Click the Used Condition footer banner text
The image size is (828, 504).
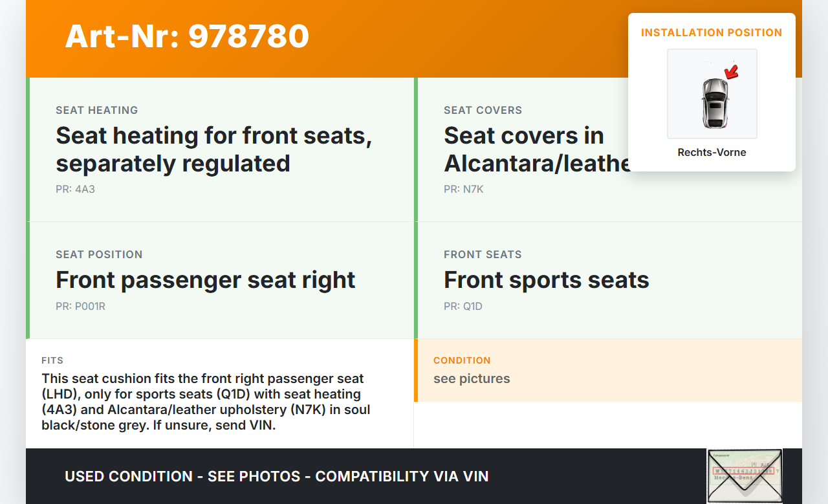(277, 477)
